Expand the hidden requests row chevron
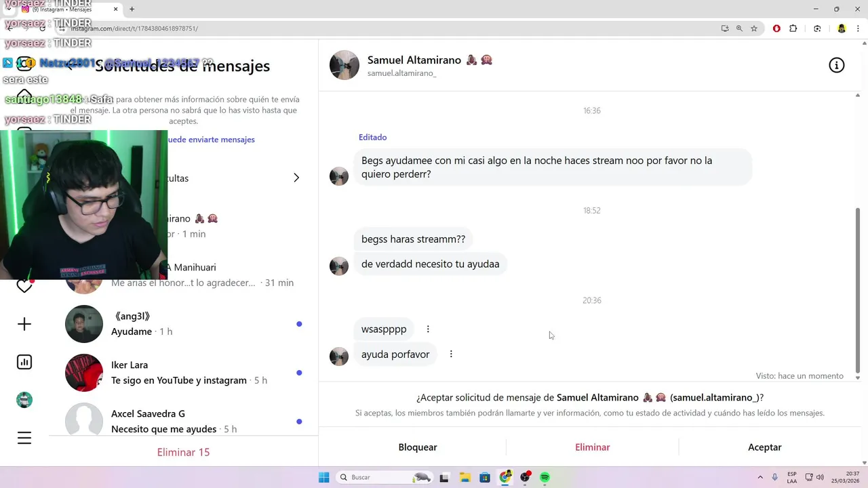The width and height of the screenshot is (868, 488). pyautogui.click(x=296, y=178)
